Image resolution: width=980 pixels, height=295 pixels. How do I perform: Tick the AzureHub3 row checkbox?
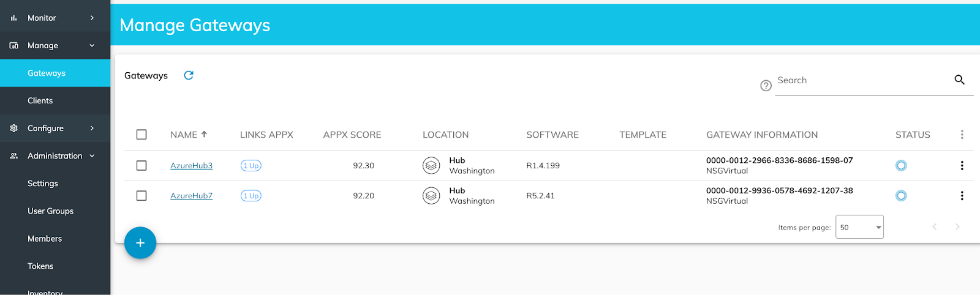tap(141, 165)
